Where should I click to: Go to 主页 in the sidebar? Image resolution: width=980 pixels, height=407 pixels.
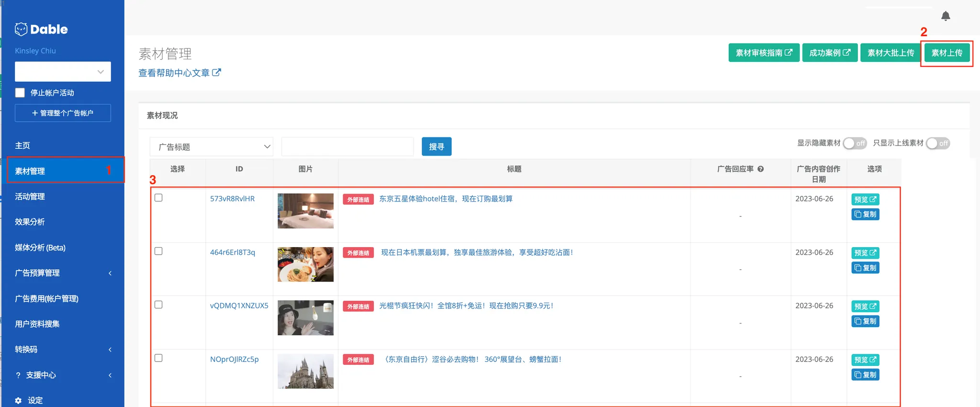point(22,146)
